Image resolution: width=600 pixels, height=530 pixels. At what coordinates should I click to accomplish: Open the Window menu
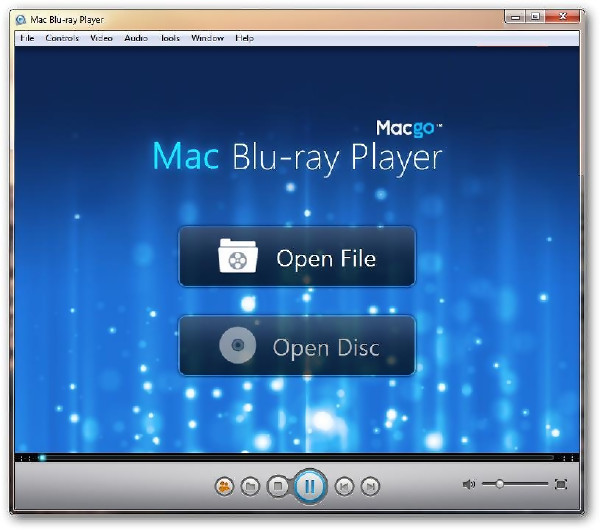coord(207,38)
